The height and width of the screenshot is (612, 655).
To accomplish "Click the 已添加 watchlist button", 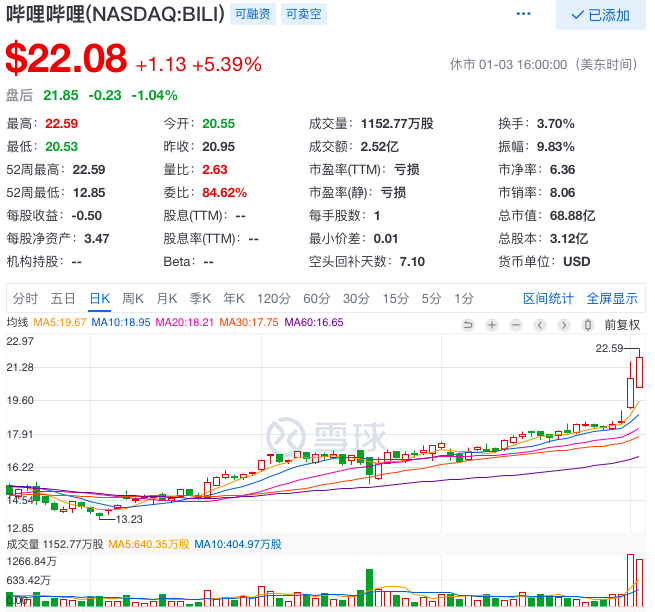I will pyautogui.click(x=600, y=15).
